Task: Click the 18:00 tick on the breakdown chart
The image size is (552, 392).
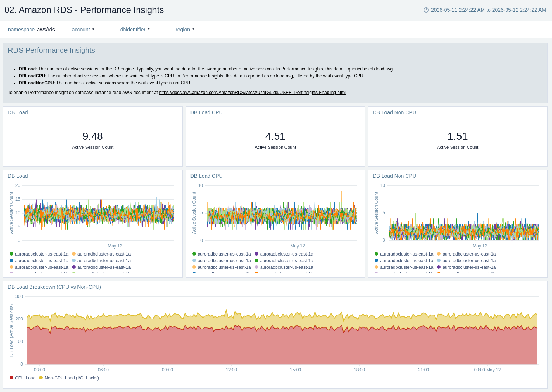Action: pos(359,370)
